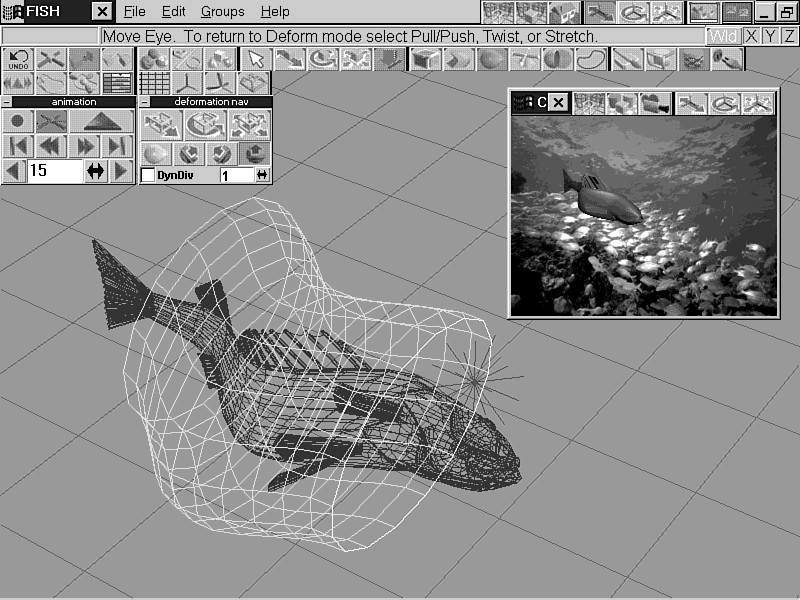Viewport: 800px width, 600px height.
Task: Toggle the Z axis constraint
Action: tap(789, 36)
